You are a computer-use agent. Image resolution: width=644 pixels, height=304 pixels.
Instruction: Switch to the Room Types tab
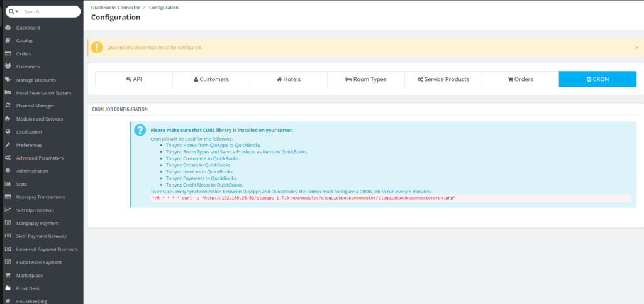(365, 79)
